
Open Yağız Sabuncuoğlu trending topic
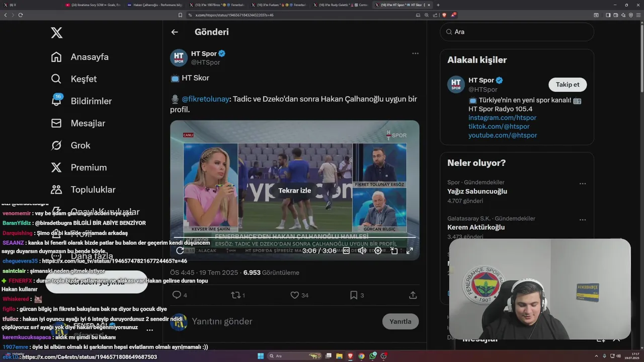[477, 192]
